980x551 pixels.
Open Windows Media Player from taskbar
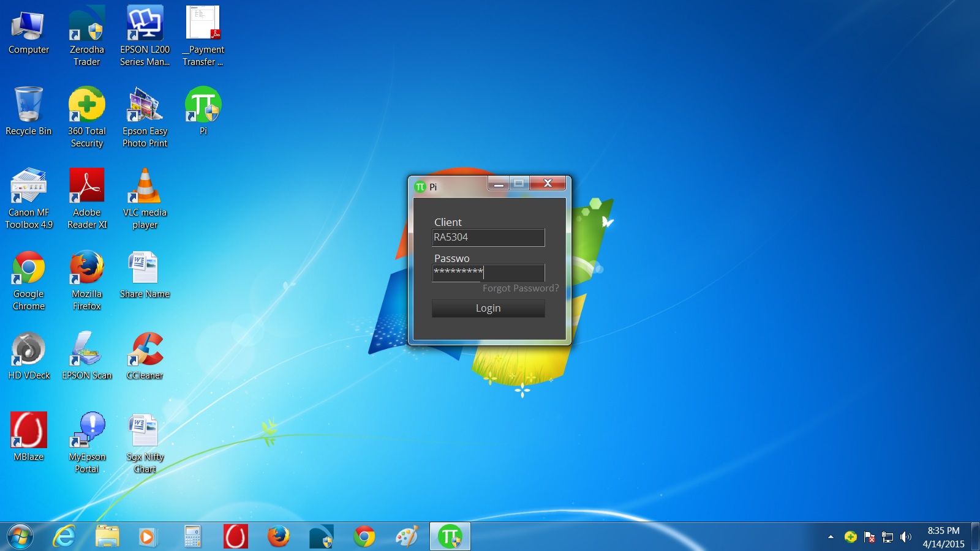147,537
